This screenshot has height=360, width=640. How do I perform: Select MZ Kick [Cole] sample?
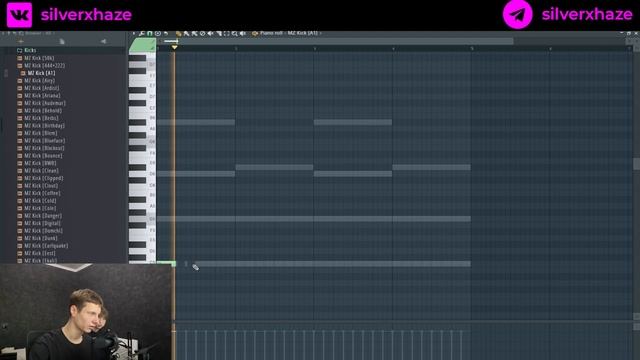tap(37, 208)
